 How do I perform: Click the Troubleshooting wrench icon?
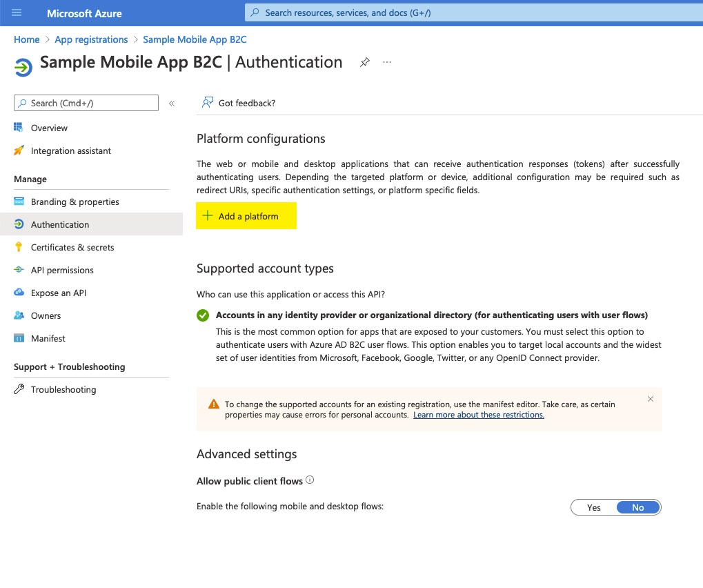pyautogui.click(x=19, y=389)
